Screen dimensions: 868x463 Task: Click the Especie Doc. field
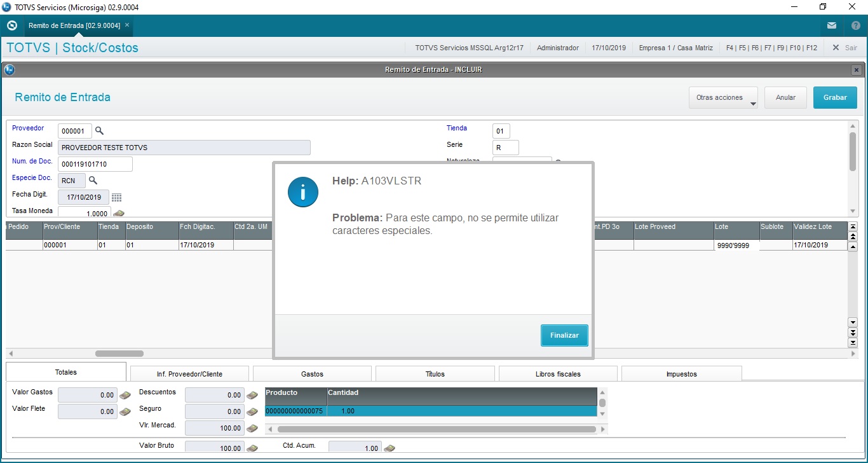(x=72, y=181)
